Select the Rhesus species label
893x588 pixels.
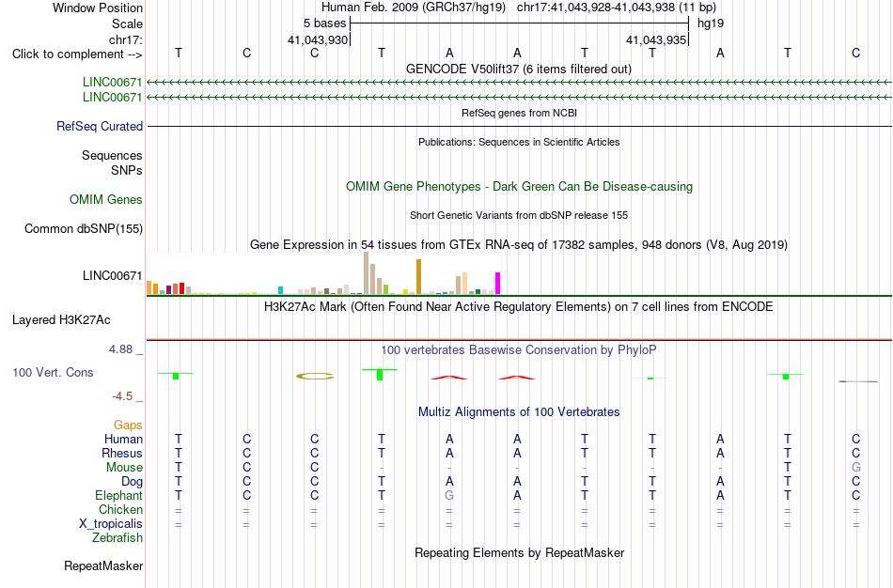pyautogui.click(x=122, y=453)
